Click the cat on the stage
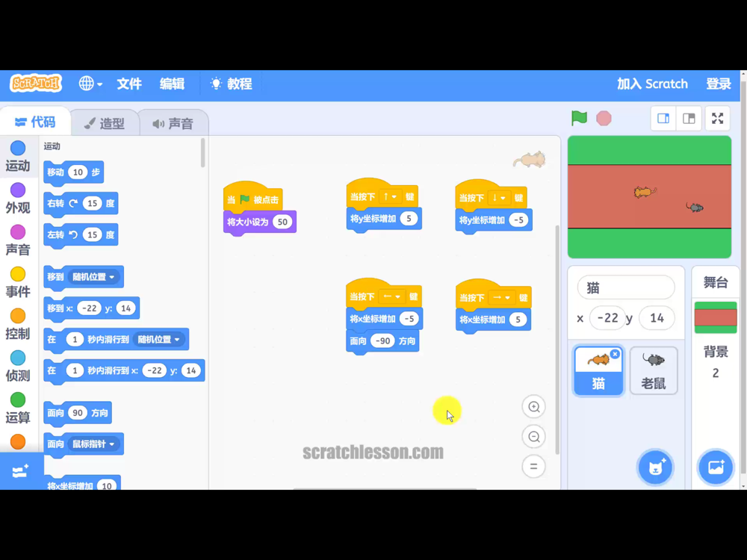This screenshot has width=747, height=560. pos(645,192)
